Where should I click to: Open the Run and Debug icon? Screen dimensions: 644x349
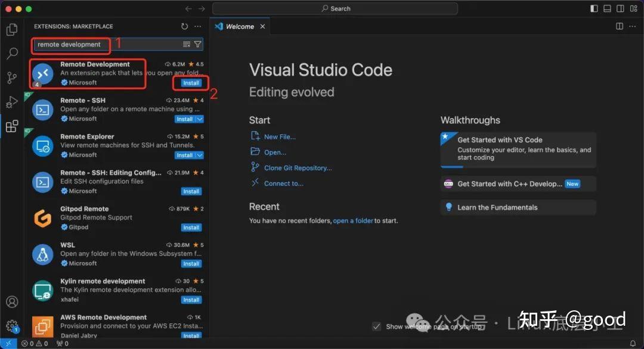point(12,101)
